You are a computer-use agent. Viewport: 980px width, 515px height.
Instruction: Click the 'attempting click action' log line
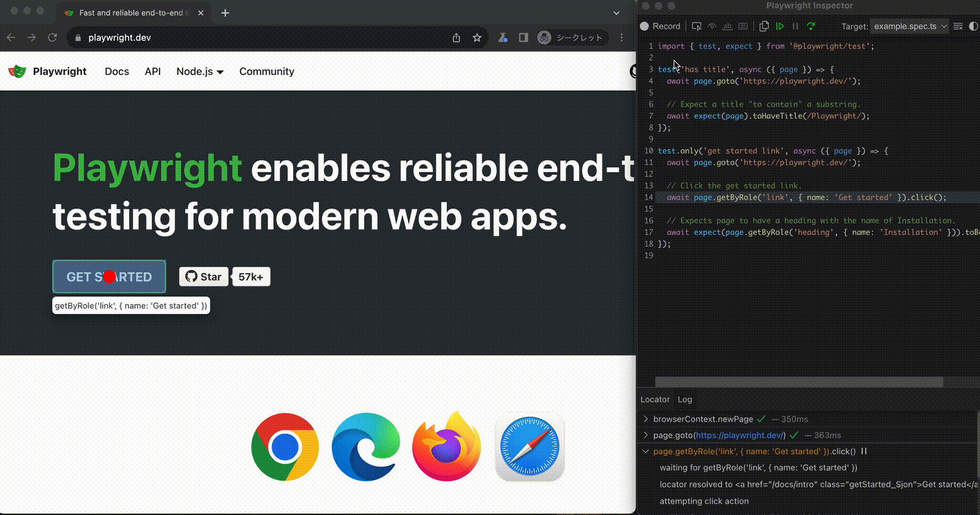tap(704, 501)
